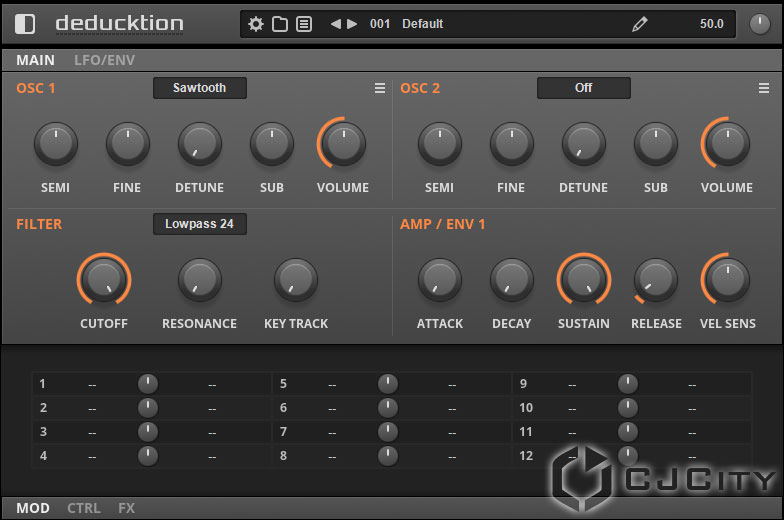The height and width of the screenshot is (520, 784).
Task: Click the 50.0 master value field
Action: tap(712, 24)
